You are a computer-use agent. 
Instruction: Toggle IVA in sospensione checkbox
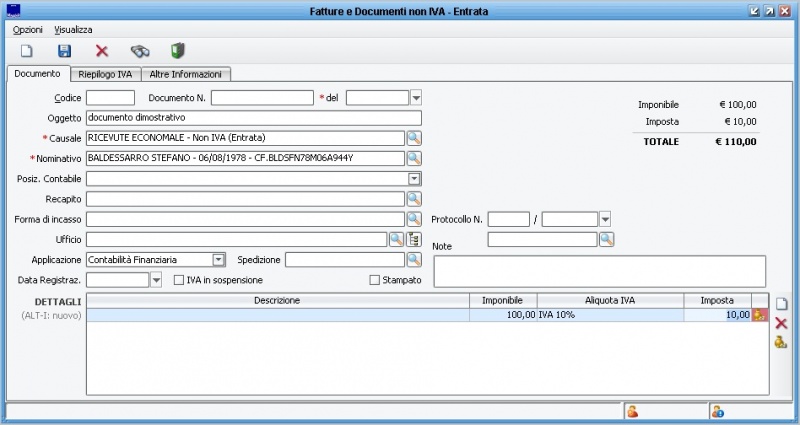coord(179,280)
